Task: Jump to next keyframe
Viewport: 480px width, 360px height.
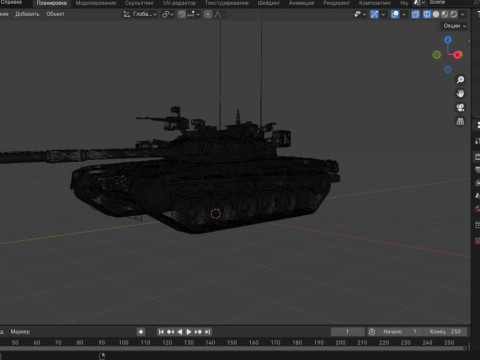Action: tap(198, 332)
